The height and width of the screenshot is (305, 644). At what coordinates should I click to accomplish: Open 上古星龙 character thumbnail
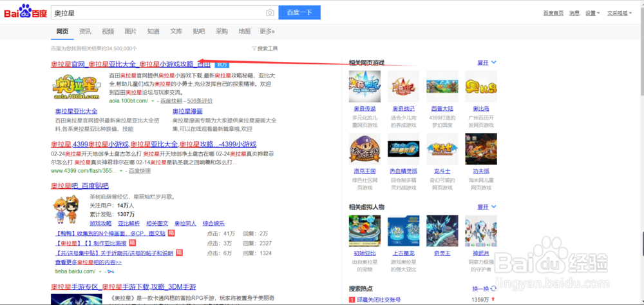(403, 231)
